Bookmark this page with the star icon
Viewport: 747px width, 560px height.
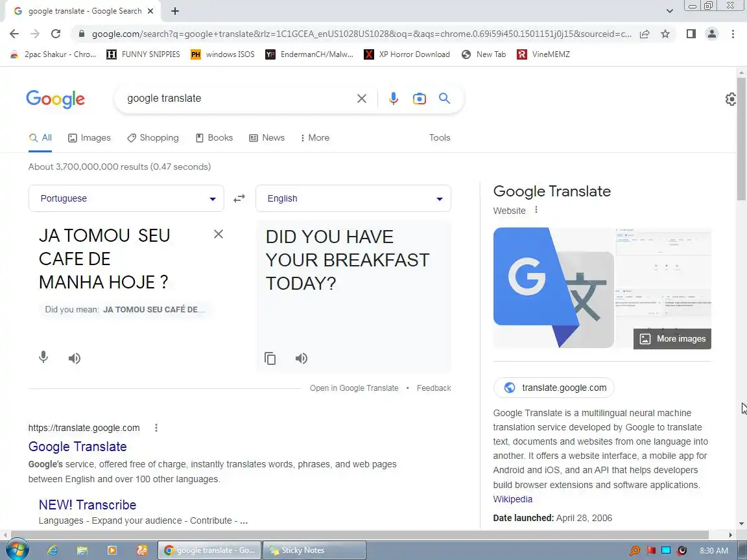point(665,34)
